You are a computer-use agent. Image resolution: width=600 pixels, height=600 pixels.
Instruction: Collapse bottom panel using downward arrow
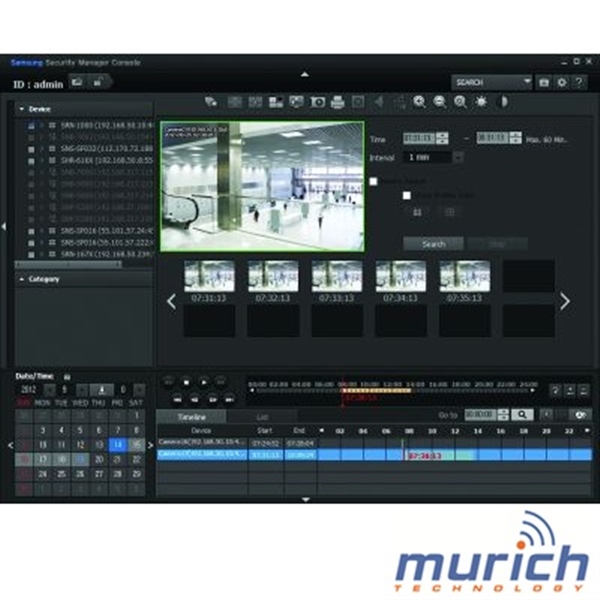306,499
